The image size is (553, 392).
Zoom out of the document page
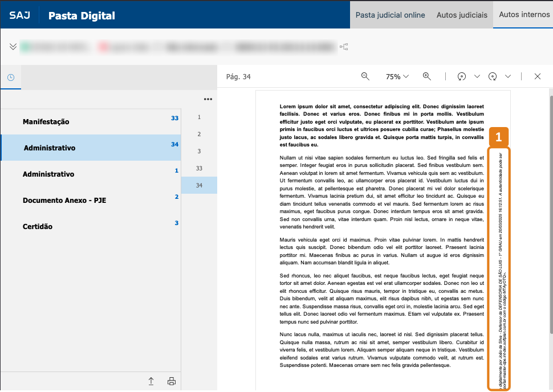[365, 76]
